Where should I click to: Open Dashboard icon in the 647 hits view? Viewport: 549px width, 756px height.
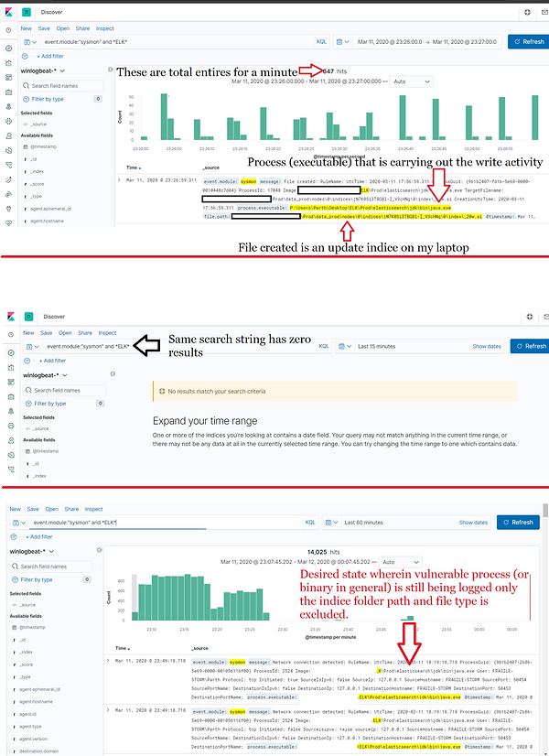coord(8,77)
